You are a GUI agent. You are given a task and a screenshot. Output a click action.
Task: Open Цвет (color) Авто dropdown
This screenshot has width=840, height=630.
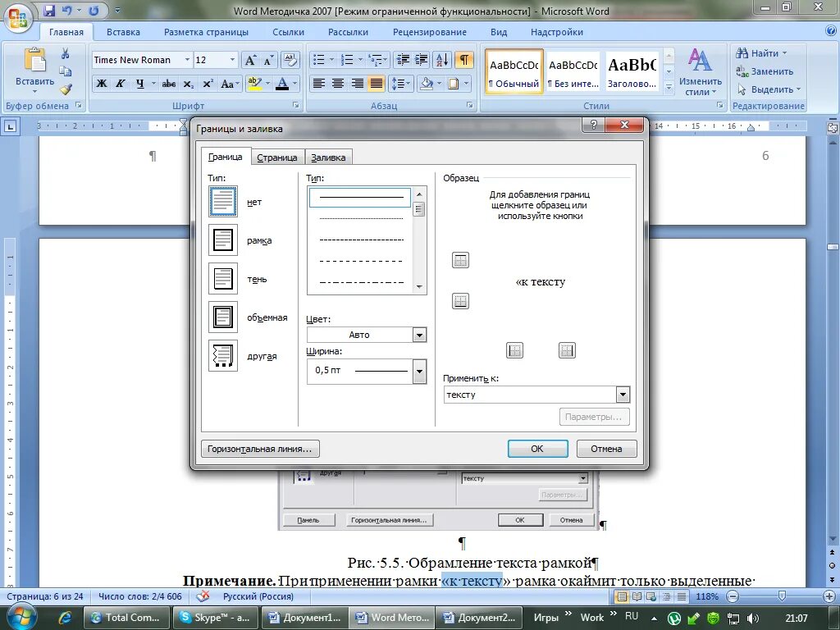pos(419,335)
